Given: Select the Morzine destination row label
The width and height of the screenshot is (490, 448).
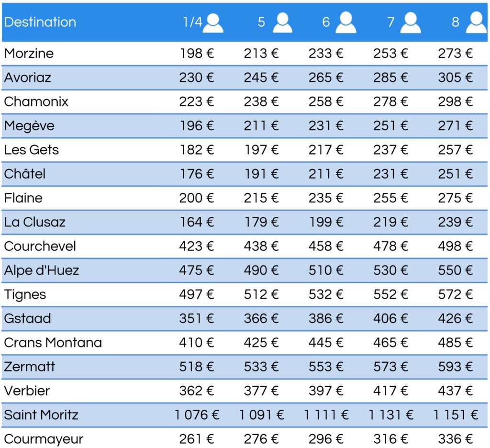Looking at the screenshot, I should [29, 53].
